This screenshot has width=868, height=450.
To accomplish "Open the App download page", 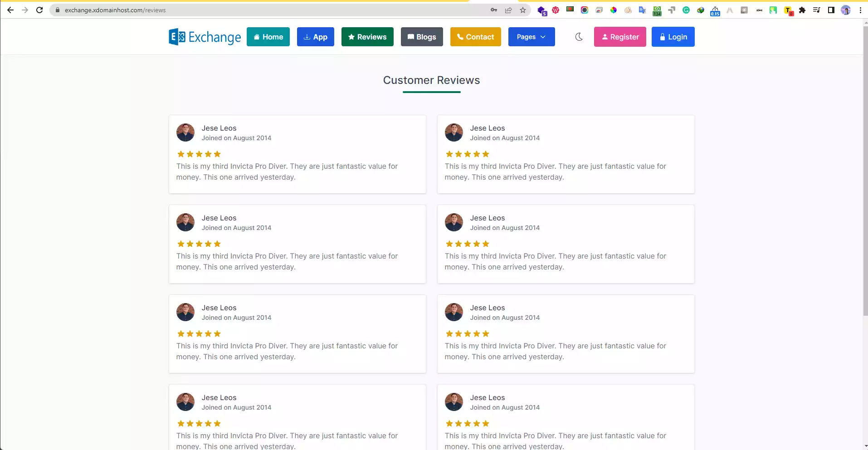I will [315, 37].
